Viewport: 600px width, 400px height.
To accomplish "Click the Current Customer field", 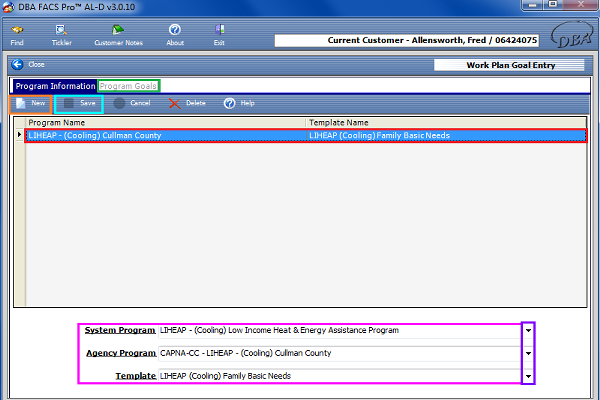I will (407, 41).
